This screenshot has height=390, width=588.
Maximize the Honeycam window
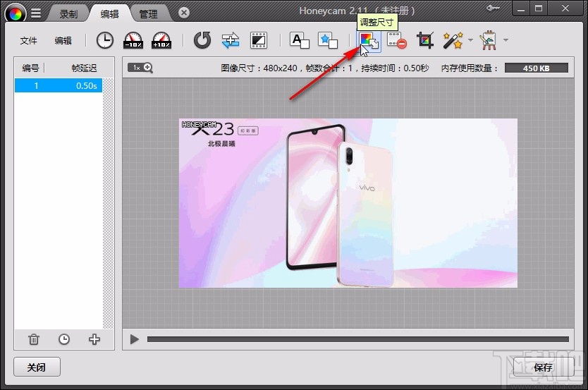tap(539, 8)
